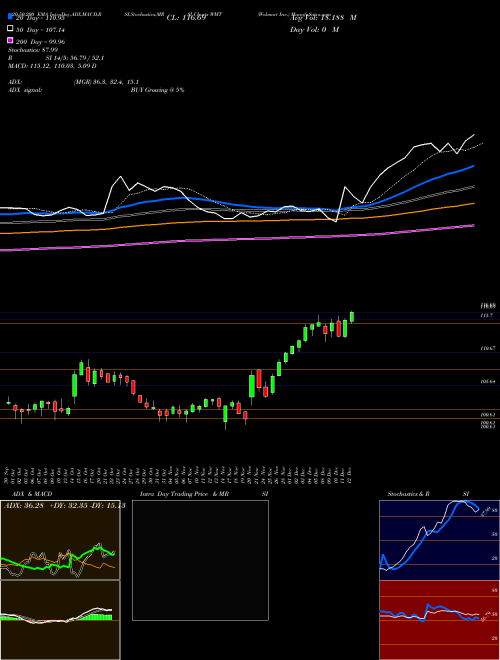Click the white 50 Day legend swatch
This screenshot has width=500, height=660.
(x=10, y=29)
